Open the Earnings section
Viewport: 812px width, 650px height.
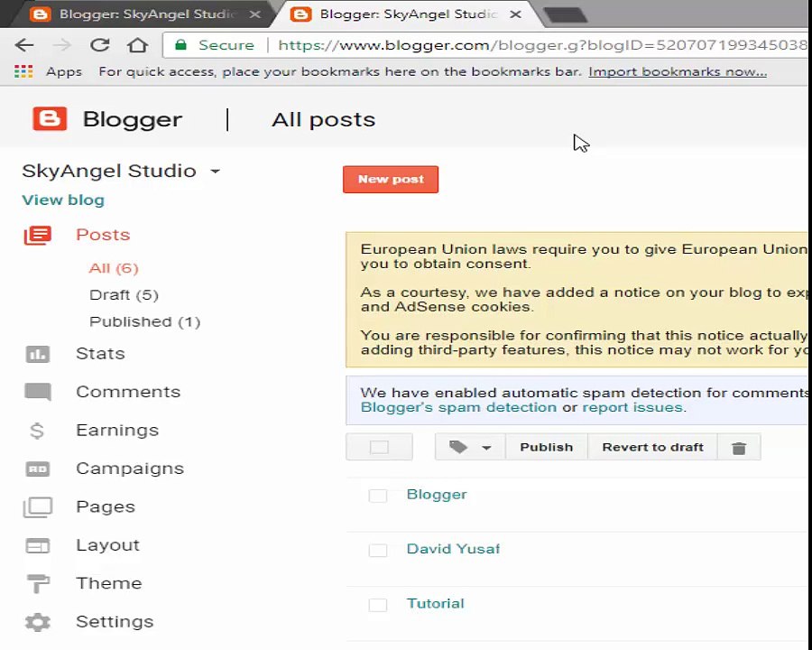[117, 431]
